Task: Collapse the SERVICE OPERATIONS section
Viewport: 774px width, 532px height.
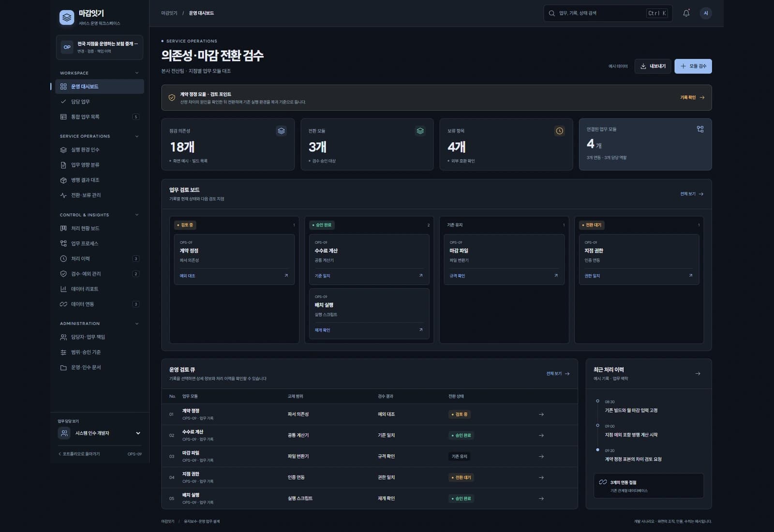Action: pyautogui.click(x=137, y=136)
